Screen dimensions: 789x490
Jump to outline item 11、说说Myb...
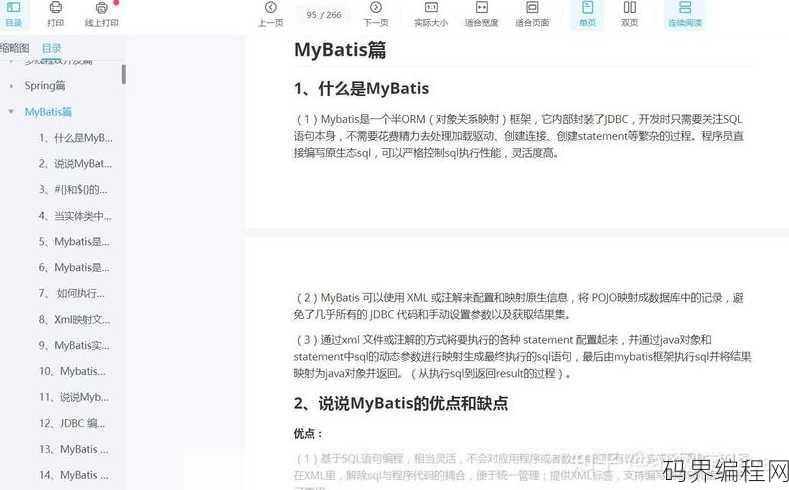tap(74, 397)
